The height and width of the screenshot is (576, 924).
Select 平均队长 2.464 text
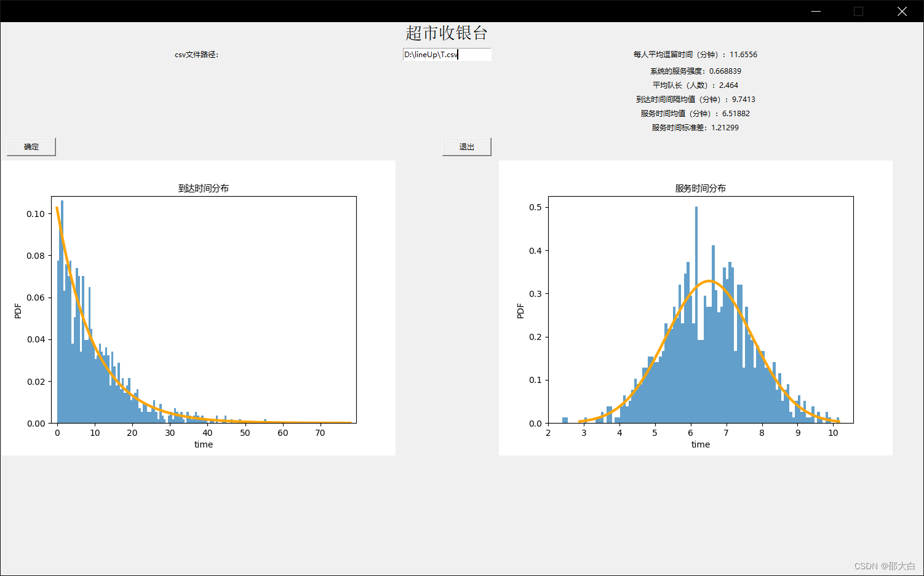pyautogui.click(x=695, y=85)
